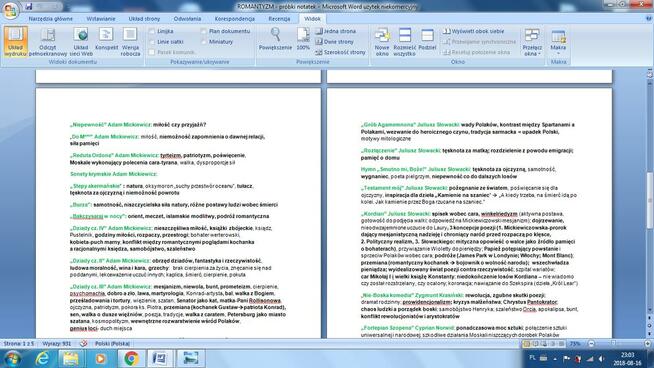Image resolution: width=654 pixels, height=368 pixels.
Task: Click the heading „Testament mój” Juliusz Słowacki
Action: 404,188
